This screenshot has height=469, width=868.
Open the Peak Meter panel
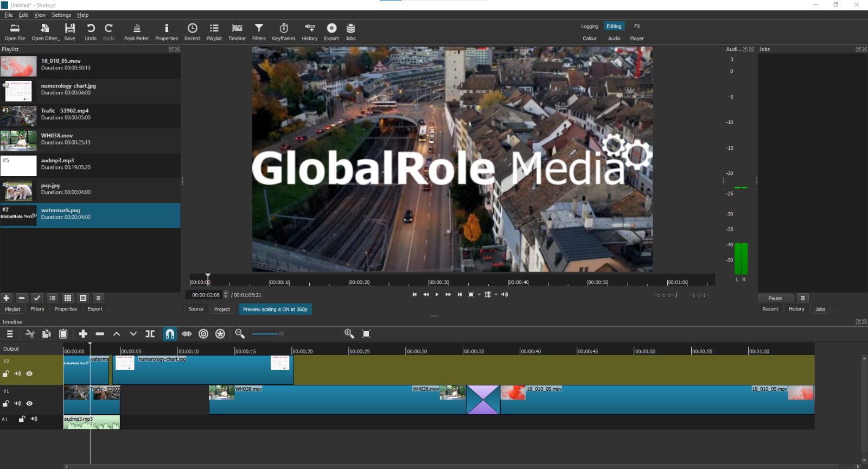[136, 32]
